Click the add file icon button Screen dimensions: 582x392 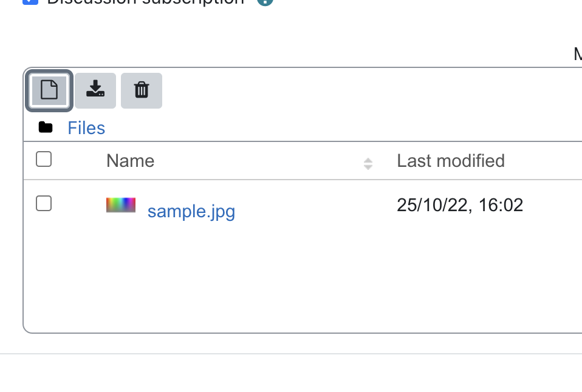(x=49, y=90)
